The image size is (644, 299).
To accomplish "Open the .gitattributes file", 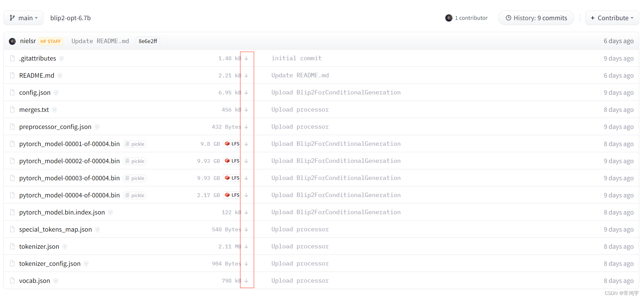I will [38, 58].
